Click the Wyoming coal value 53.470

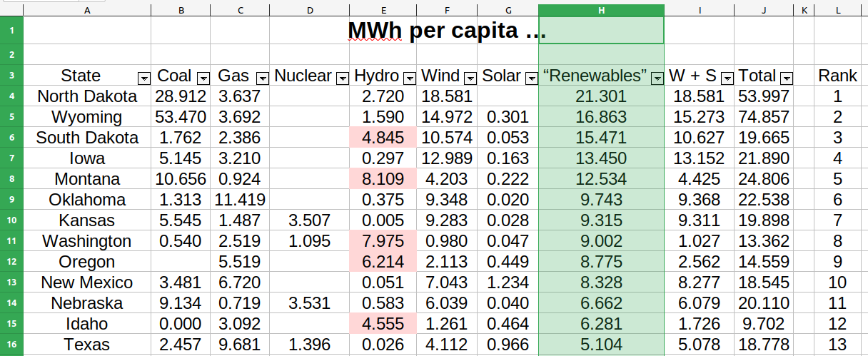click(x=181, y=117)
